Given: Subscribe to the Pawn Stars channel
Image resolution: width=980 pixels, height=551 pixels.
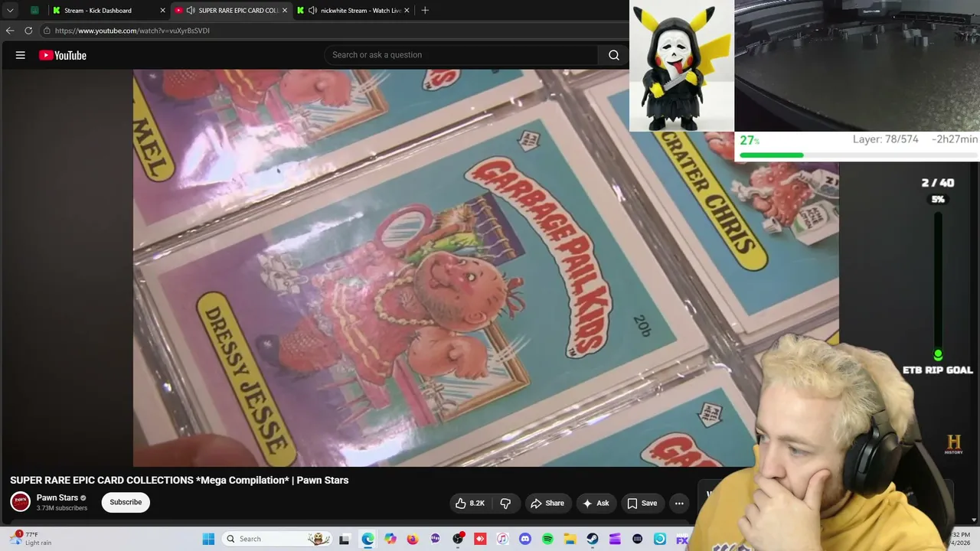Looking at the screenshot, I should [x=126, y=502].
